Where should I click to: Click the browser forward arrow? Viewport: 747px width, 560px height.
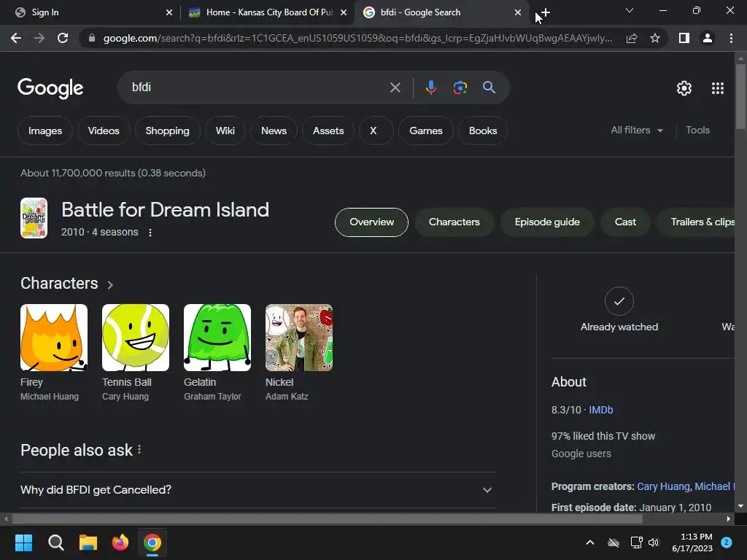[39, 38]
